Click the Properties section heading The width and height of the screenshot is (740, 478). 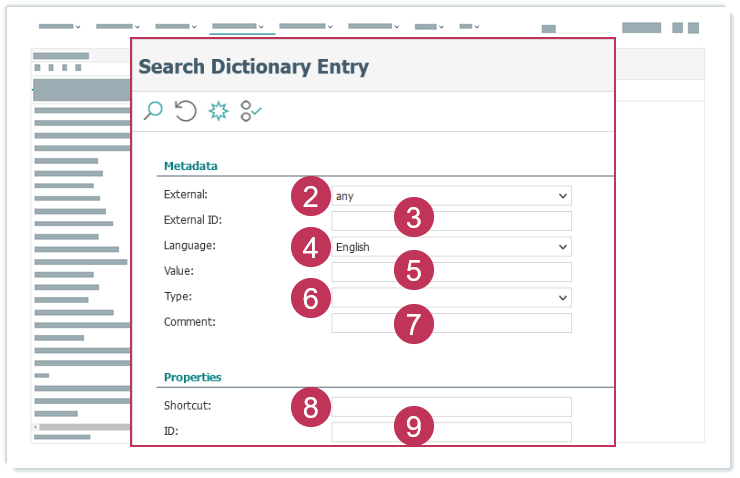tap(193, 377)
